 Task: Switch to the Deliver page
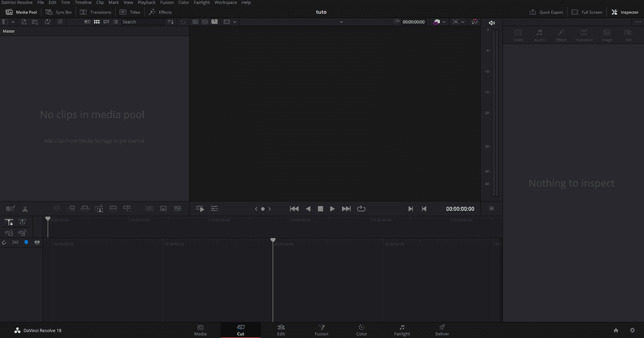click(442, 330)
